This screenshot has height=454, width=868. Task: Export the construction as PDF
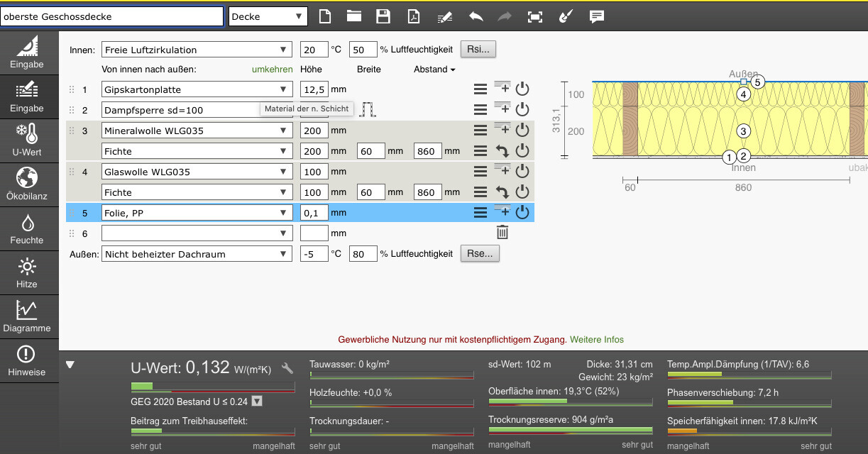coord(414,16)
